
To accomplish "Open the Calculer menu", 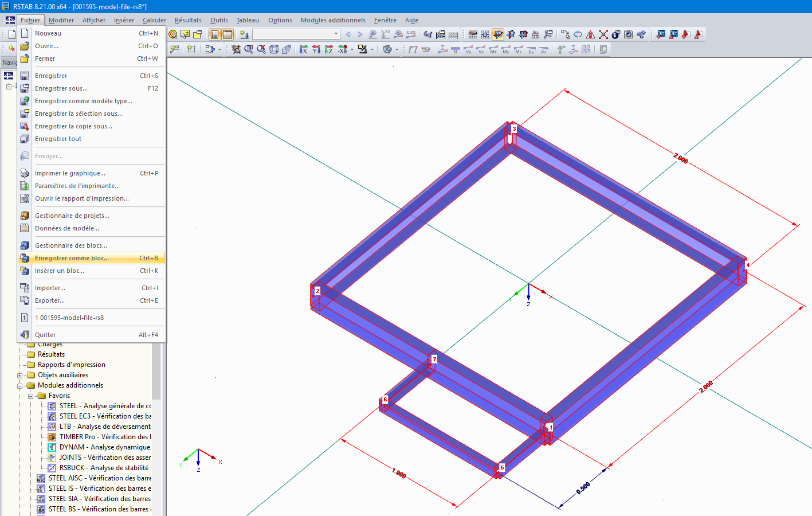I will [154, 20].
